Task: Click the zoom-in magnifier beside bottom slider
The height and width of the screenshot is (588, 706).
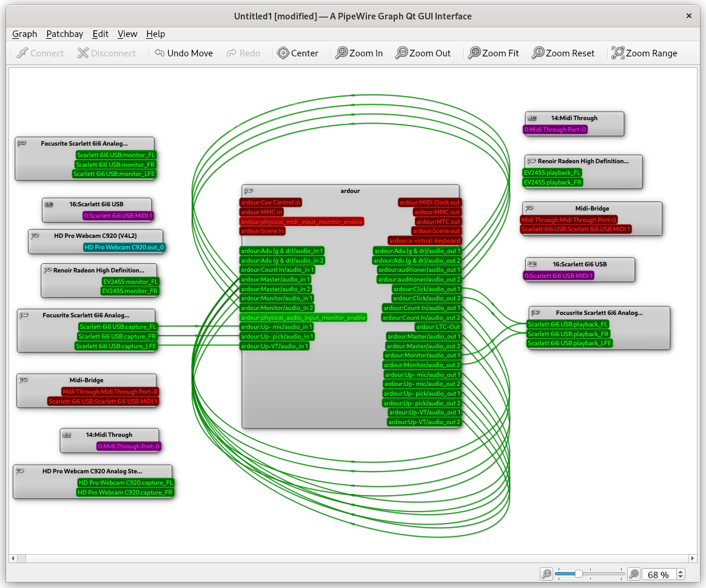Action: coord(634,574)
